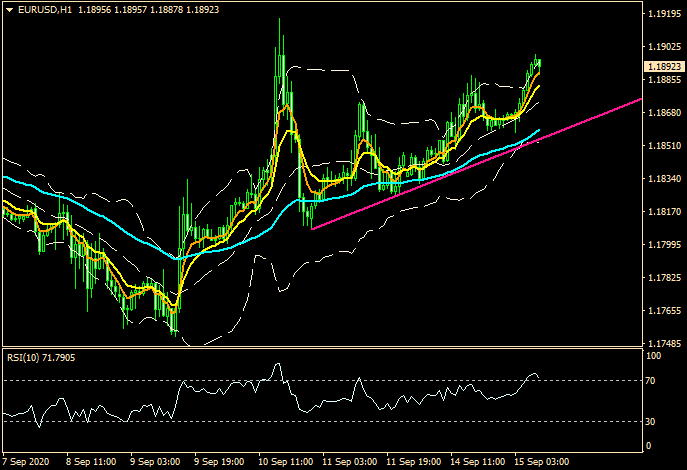The height and width of the screenshot is (470, 687).
Task: Click the triangle arrow beside EURUSD,H1
Action: 8,9
